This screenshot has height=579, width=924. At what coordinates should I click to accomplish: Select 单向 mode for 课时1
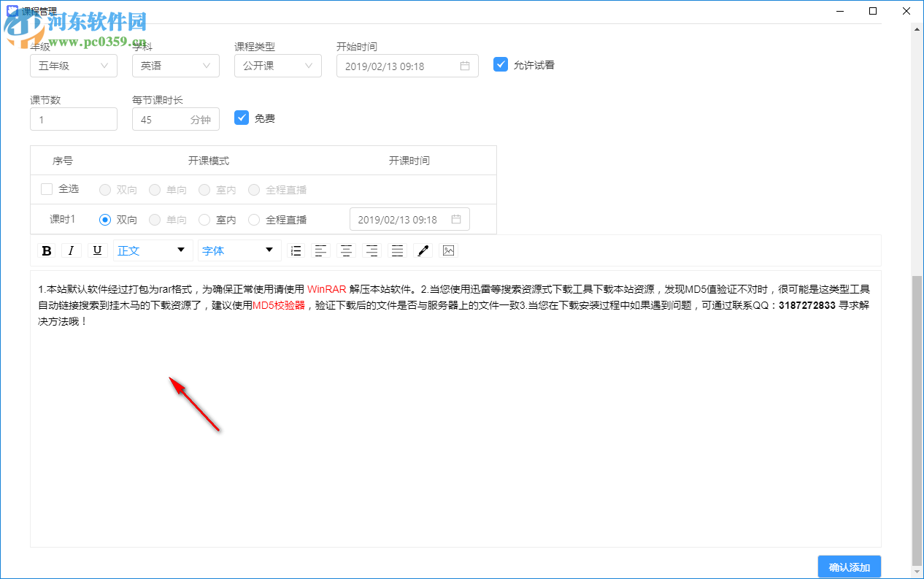click(153, 219)
